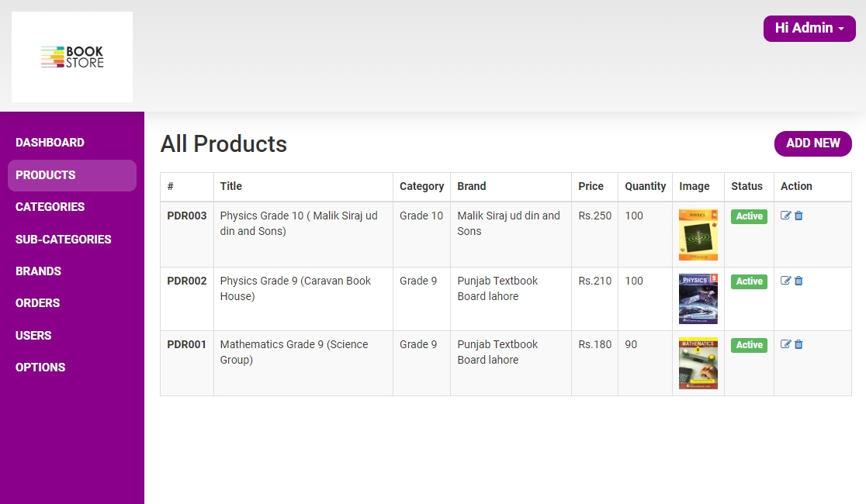The image size is (866, 504).
Task: Click trash icon for Mathematics Grade 9
Action: [x=798, y=345]
